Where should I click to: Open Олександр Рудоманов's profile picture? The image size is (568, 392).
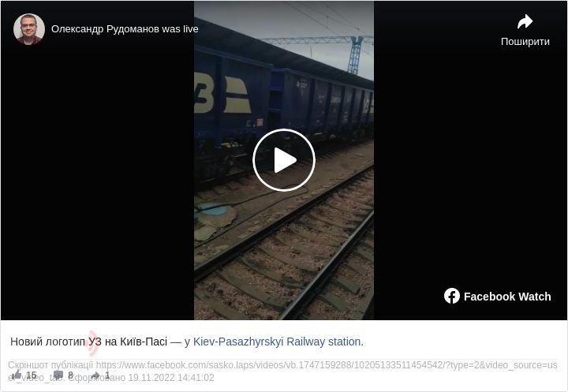pyautogui.click(x=29, y=29)
